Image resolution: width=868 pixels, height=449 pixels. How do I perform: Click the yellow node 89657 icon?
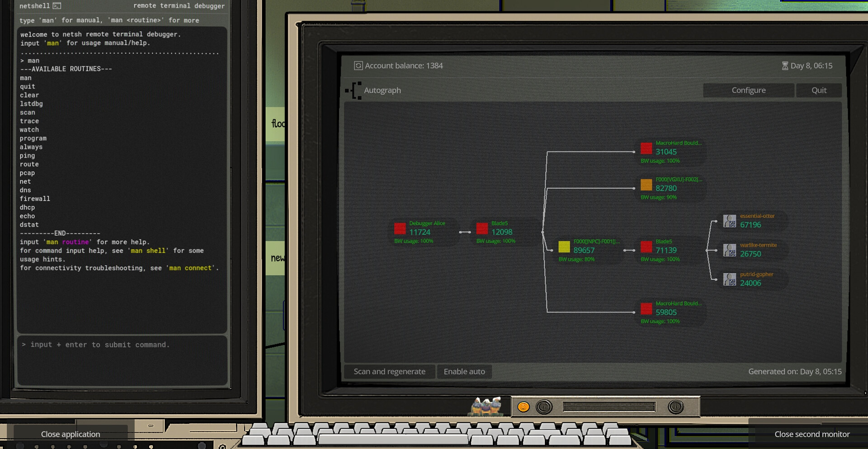tap(564, 247)
